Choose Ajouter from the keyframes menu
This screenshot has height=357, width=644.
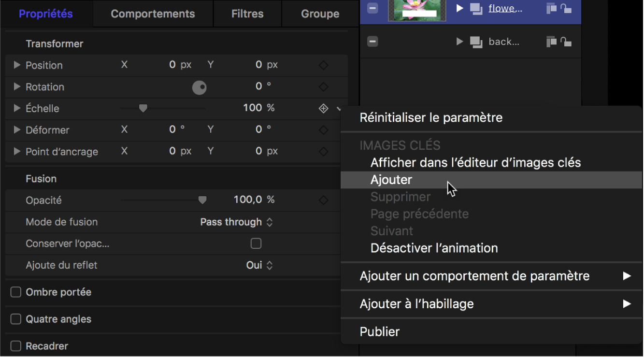tap(391, 179)
